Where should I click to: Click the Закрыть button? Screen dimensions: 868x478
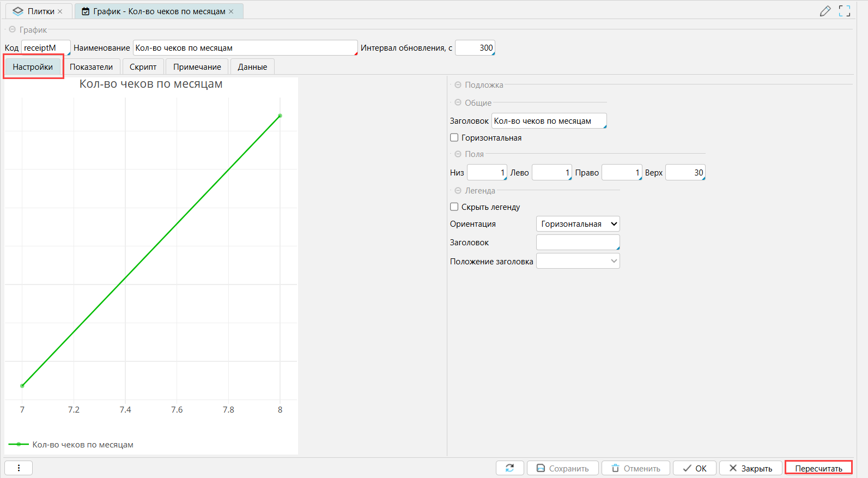[x=750, y=468]
